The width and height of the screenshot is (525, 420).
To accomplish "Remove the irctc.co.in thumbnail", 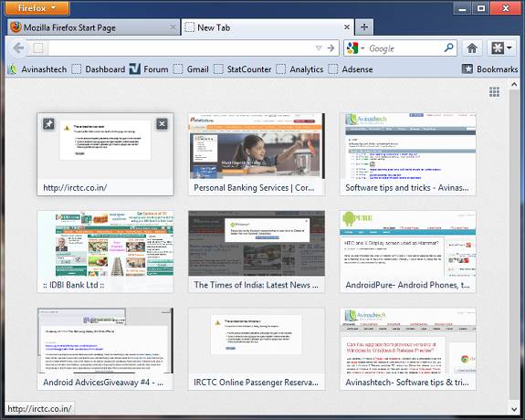I will [162, 124].
